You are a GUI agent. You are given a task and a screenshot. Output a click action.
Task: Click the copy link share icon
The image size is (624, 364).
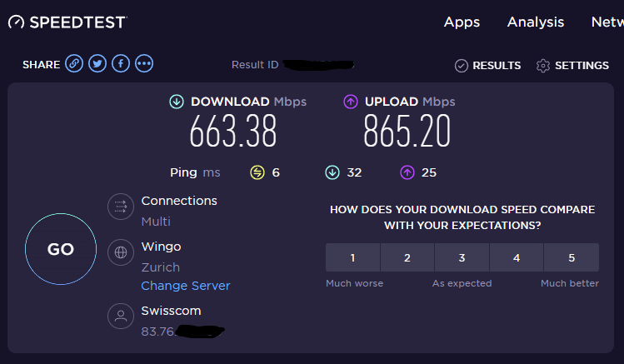tap(74, 64)
